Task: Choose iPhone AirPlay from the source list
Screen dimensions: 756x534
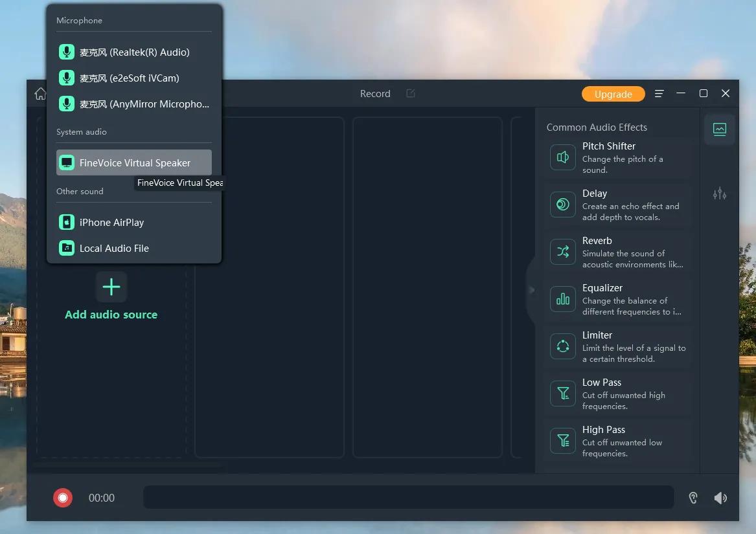Action: (x=134, y=222)
